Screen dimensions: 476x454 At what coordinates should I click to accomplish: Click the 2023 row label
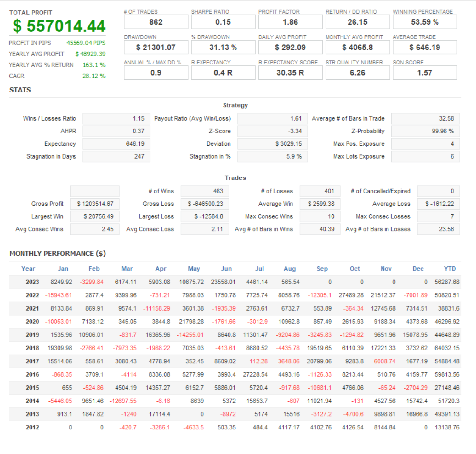click(x=32, y=282)
